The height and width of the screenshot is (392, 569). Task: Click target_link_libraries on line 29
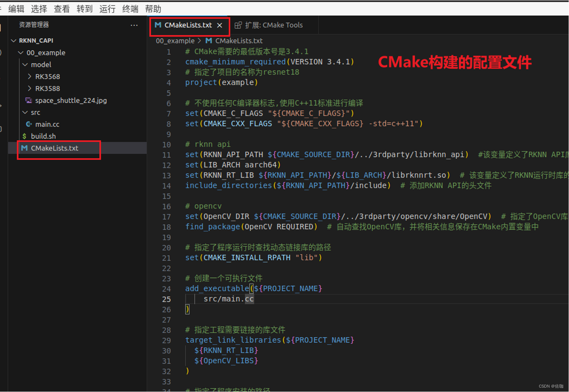pyautogui.click(x=233, y=340)
